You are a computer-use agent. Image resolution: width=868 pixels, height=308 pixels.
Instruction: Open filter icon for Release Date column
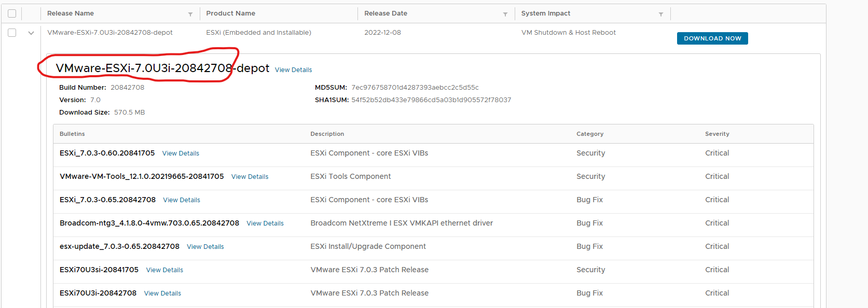pyautogui.click(x=505, y=14)
